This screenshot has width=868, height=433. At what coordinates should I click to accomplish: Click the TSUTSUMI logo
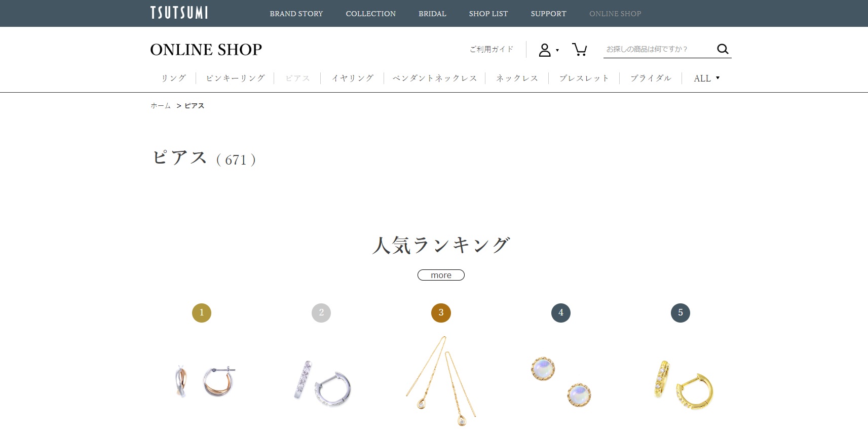179,13
